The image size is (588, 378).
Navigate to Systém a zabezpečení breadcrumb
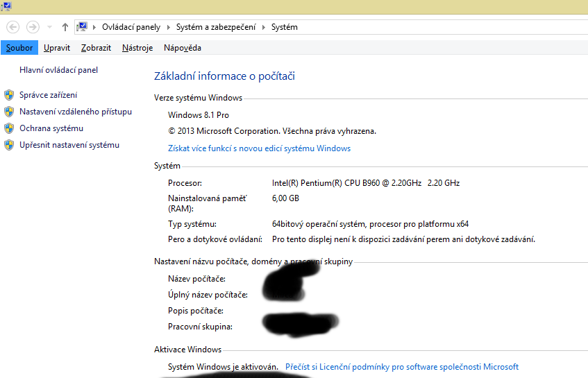pyautogui.click(x=216, y=27)
